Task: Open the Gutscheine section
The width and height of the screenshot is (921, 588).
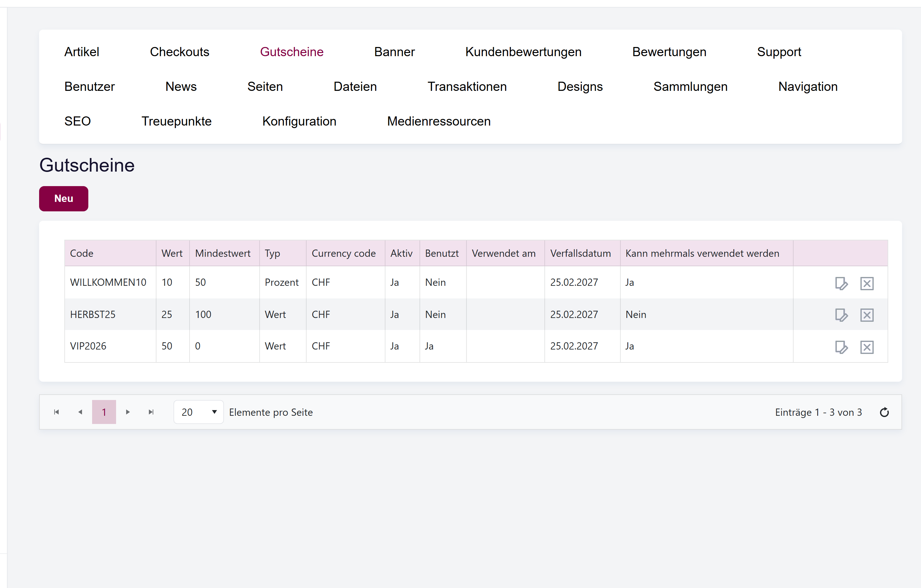Action: [292, 52]
